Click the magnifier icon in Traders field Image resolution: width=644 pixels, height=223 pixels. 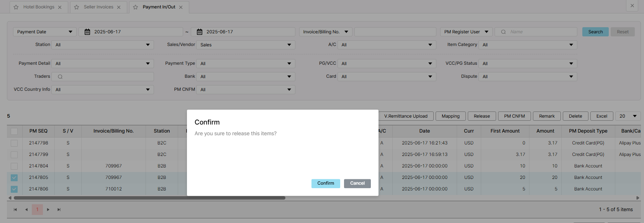pyautogui.click(x=60, y=77)
